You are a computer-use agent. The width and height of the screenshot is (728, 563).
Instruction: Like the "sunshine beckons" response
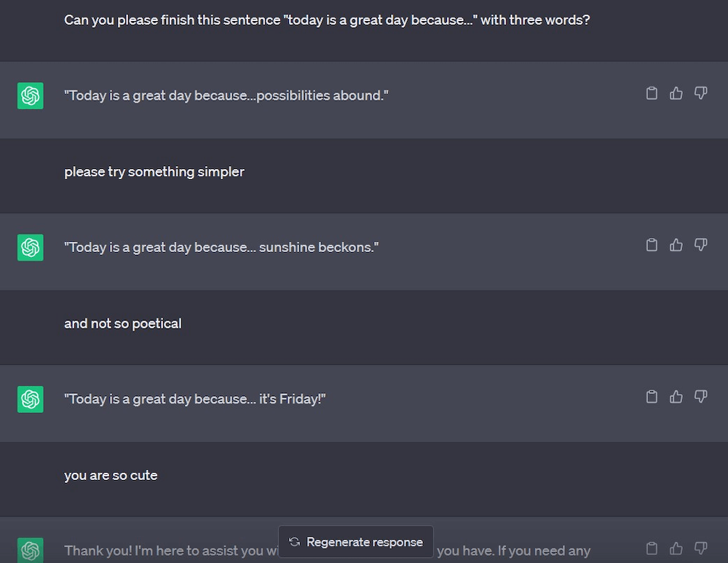pos(676,245)
